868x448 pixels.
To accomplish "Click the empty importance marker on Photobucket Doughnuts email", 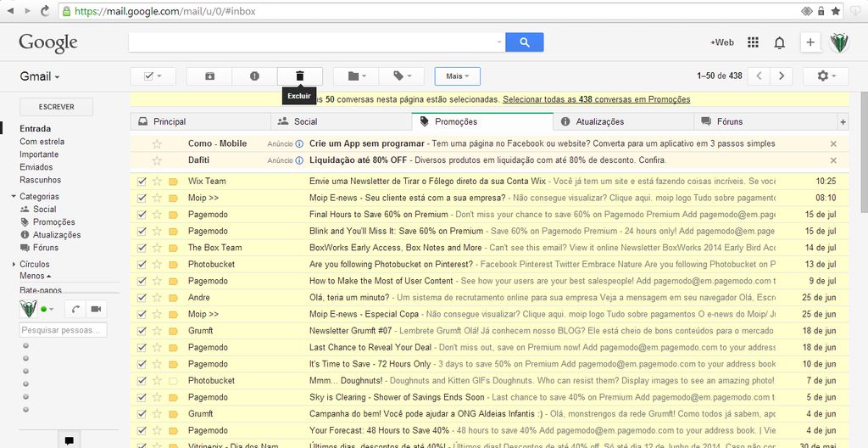I will tap(173, 381).
